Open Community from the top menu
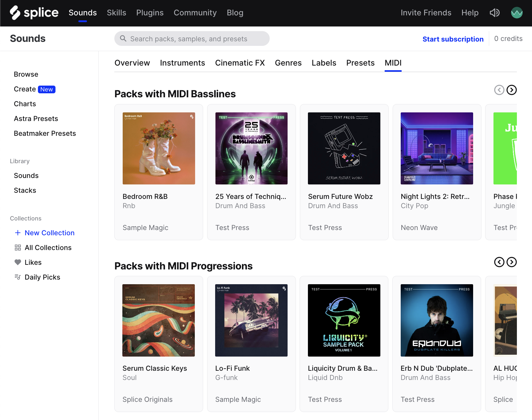Screen dimensions: 532x420 pos(195,13)
